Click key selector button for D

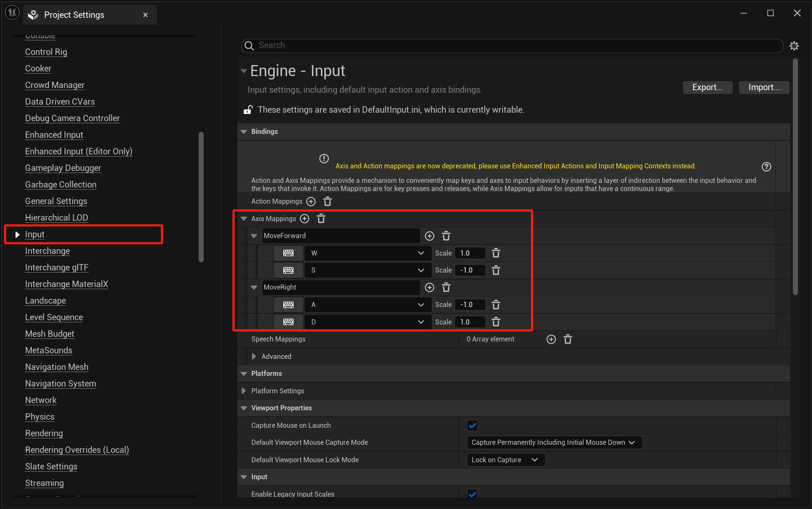coord(288,322)
